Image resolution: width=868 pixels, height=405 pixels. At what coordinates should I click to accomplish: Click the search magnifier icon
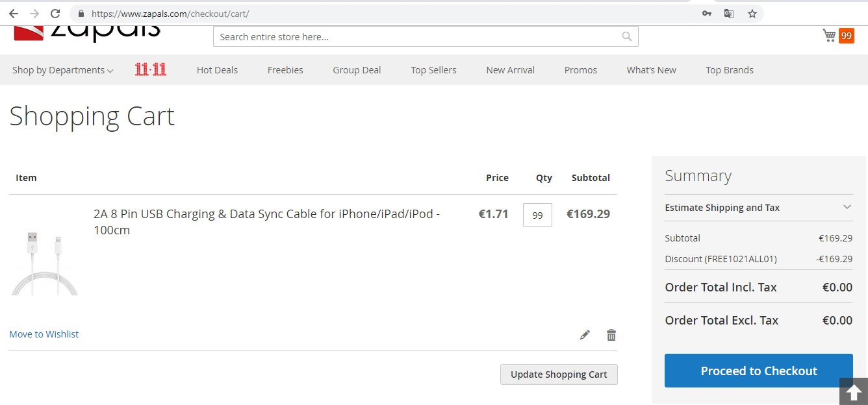pyautogui.click(x=626, y=37)
